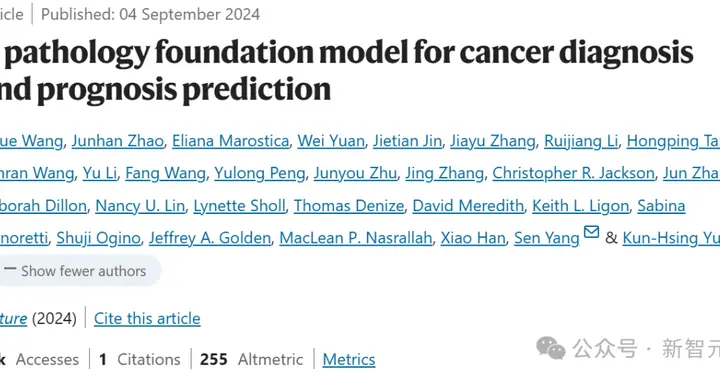The height and width of the screenshot is (380, 720).
Task: Click author Yulong Peng
Action: point(259,173)
